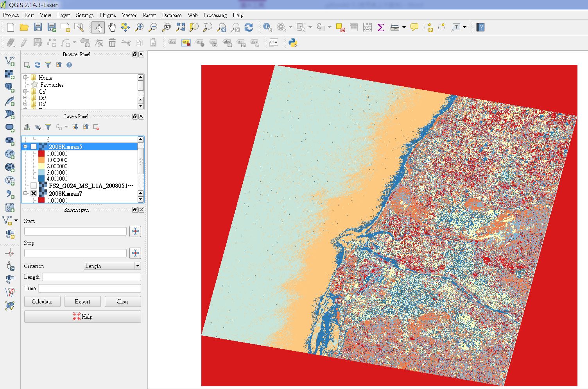588x389 pixels.
Task: Pick Start point on the map
Action: point(135,231)
